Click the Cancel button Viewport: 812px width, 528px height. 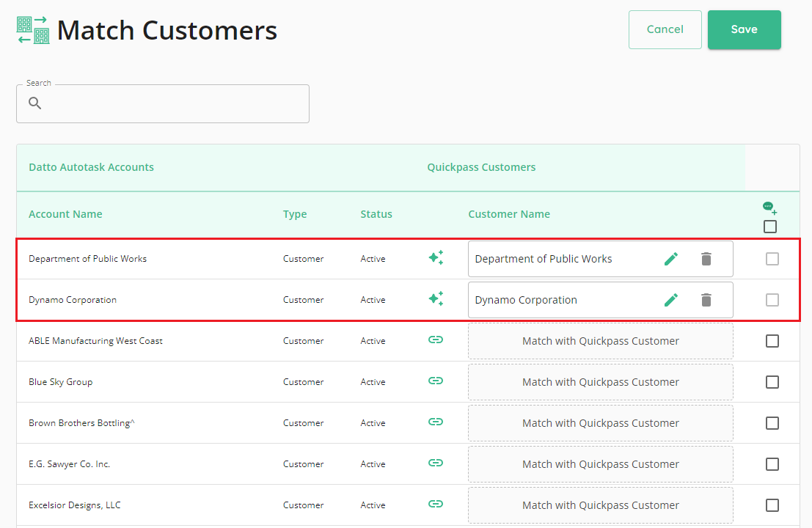click(665, 29)
